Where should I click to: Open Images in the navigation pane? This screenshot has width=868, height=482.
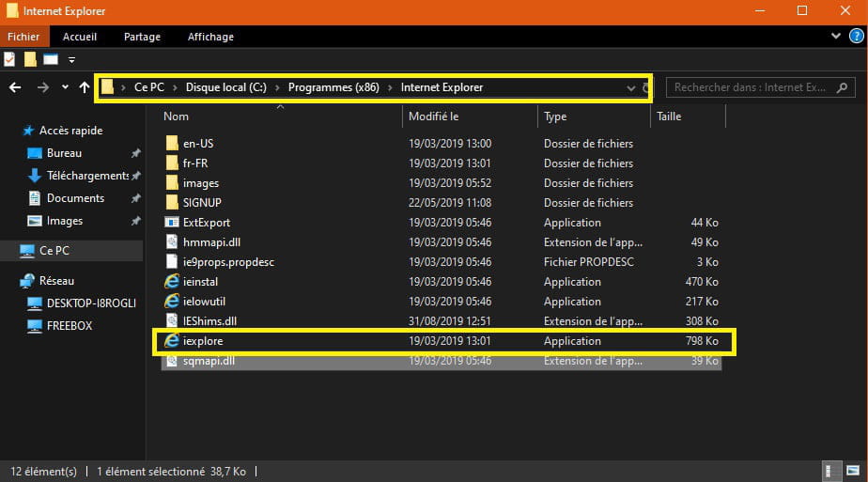tap(64, 221)
